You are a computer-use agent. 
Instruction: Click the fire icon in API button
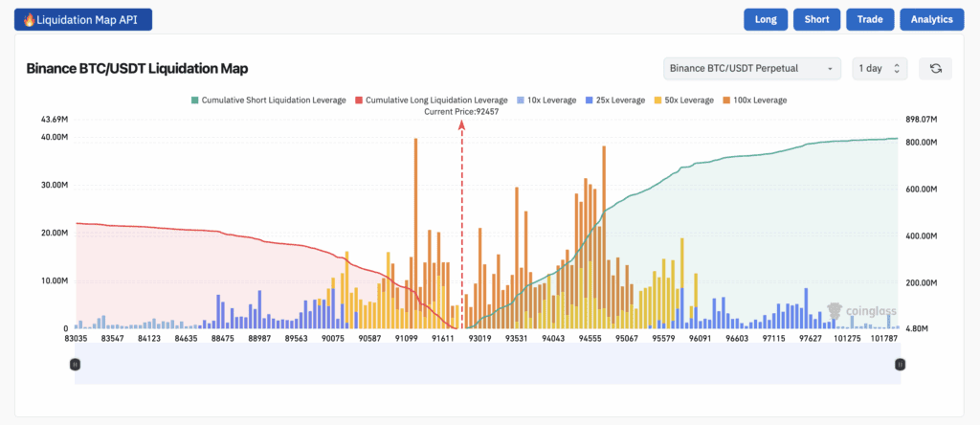pos(29,19)
